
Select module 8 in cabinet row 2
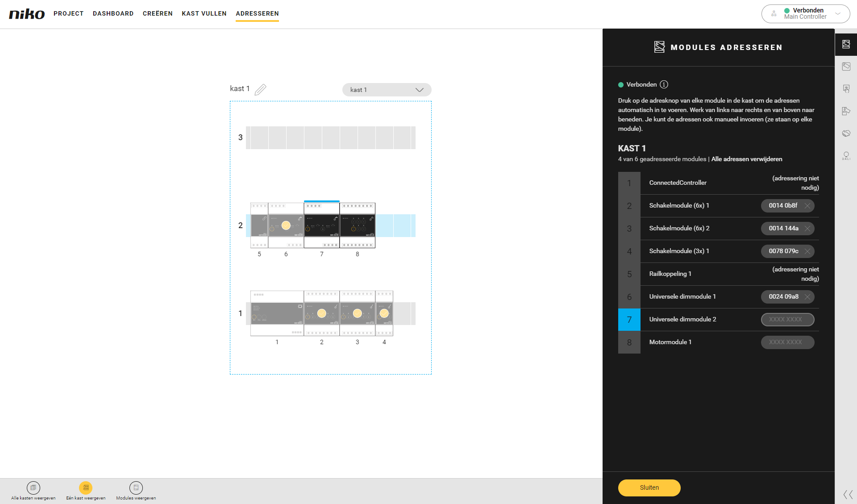[357, 225]
